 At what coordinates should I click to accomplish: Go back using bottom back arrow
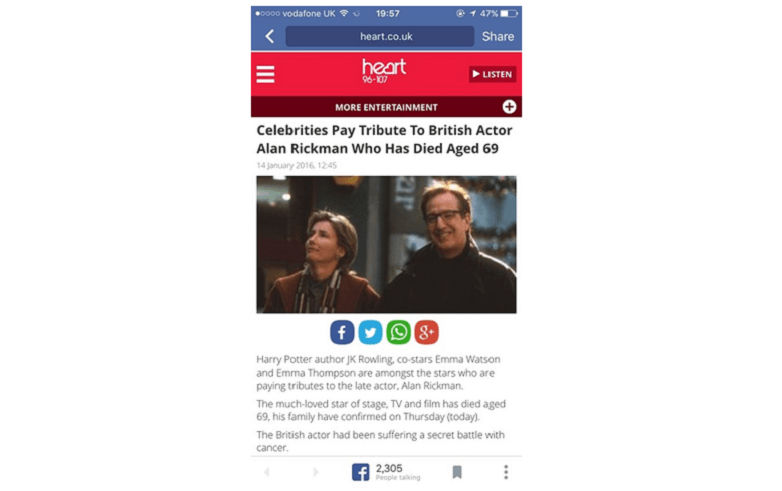(x=267, y=472)
